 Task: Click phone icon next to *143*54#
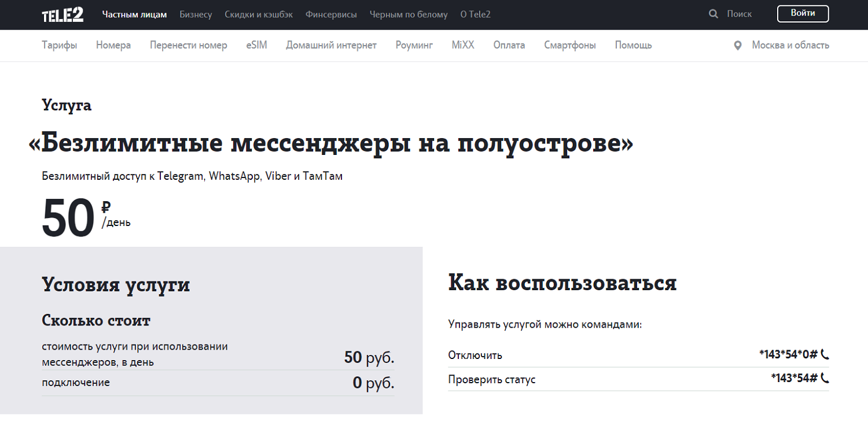[x=825, y=379]
